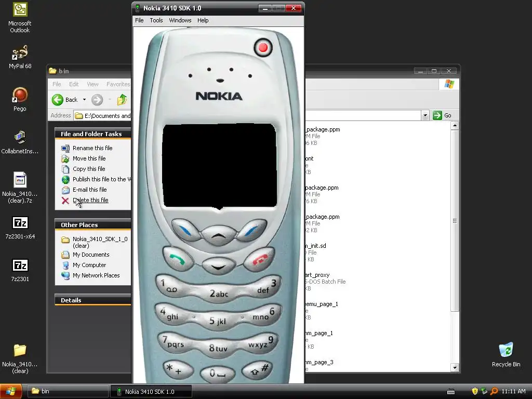Image resolution: width=532 pixels, height=399 pixels.
Task: Expand the Details panel
Action: pyautogui.click(x=92, y=300)
